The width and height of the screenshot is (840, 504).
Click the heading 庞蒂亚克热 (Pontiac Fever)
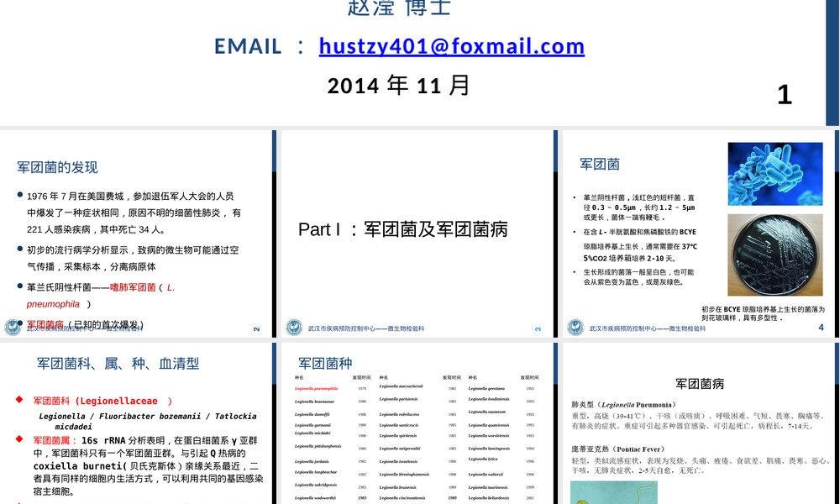620,449
